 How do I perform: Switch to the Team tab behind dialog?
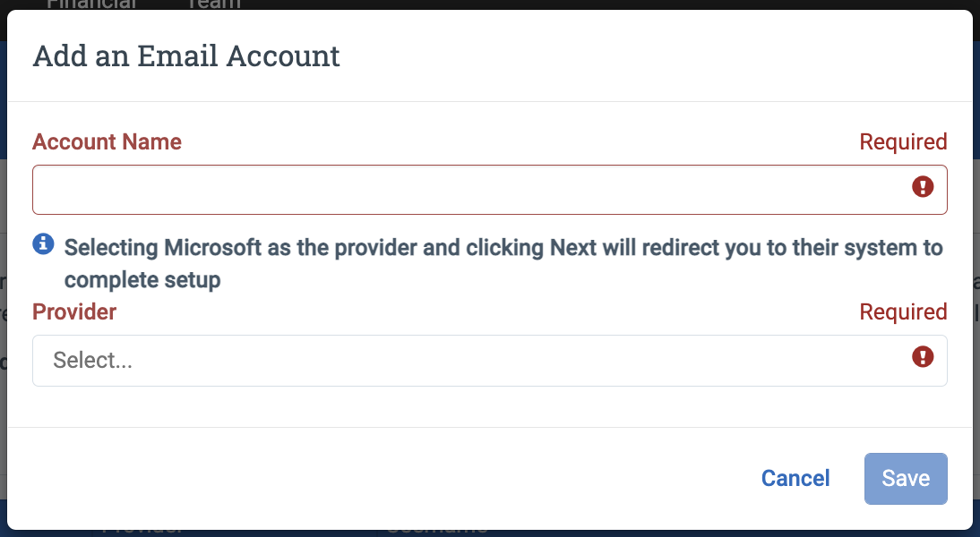coord(213,4)
